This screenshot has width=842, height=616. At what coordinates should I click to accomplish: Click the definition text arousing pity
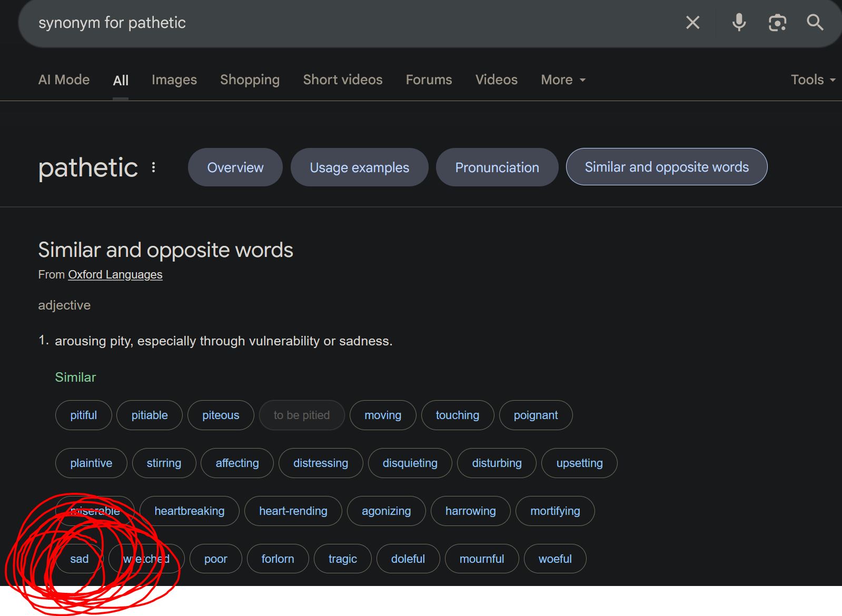click(x=223, y=341)
